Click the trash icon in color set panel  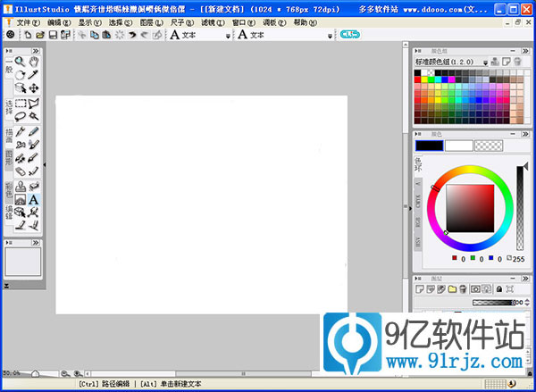pos(517,62)
